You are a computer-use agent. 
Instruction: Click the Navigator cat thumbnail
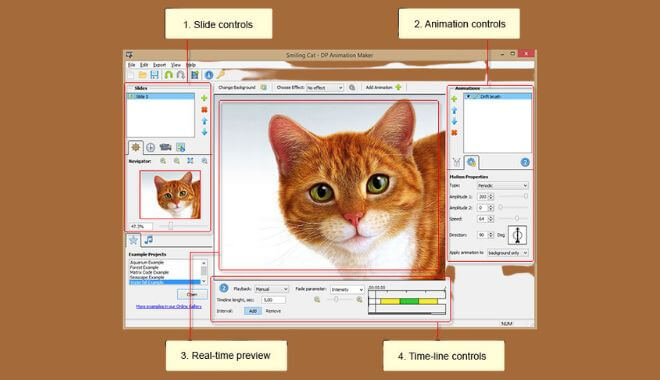(x=170, y=194)
